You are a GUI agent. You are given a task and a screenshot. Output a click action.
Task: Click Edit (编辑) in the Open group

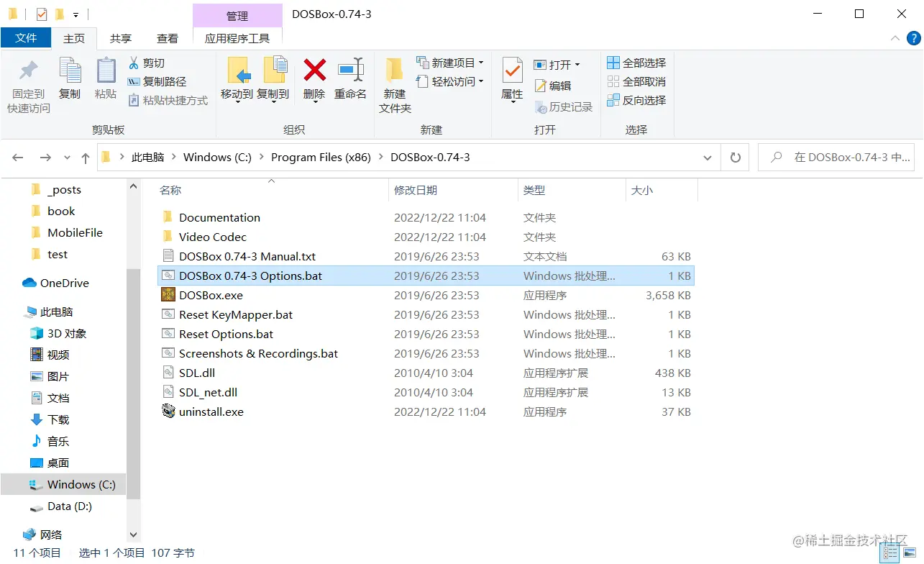point(553,86)
